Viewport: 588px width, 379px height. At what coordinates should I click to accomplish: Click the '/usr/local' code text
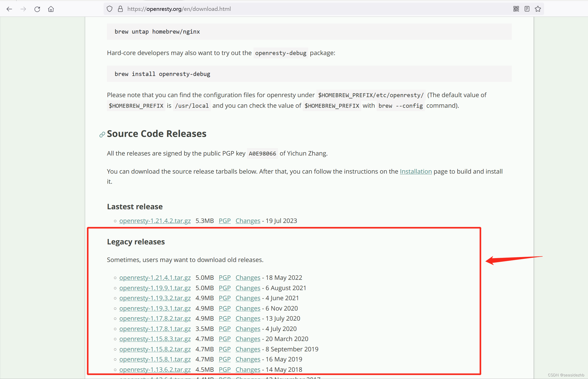[x=192, y=106]
